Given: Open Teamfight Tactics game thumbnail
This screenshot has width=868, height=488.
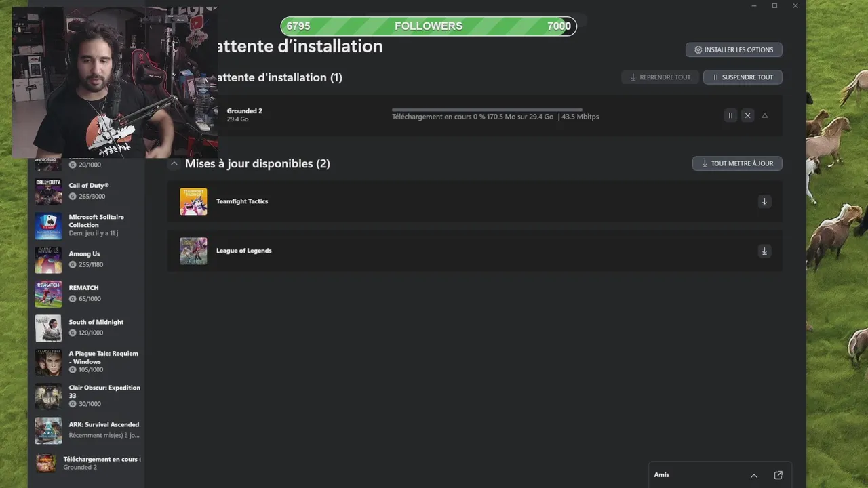Looking at the screenshot, I should pos(193,201).
